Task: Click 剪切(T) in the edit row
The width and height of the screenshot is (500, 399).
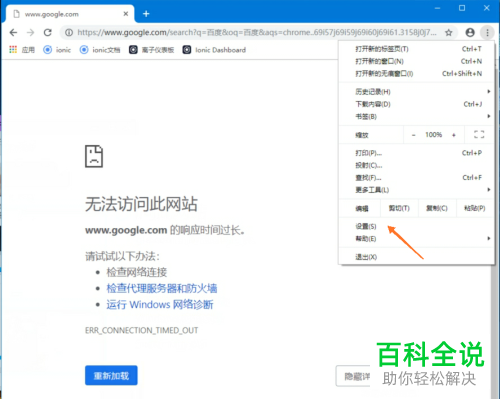Action: [x=399, y=208]
